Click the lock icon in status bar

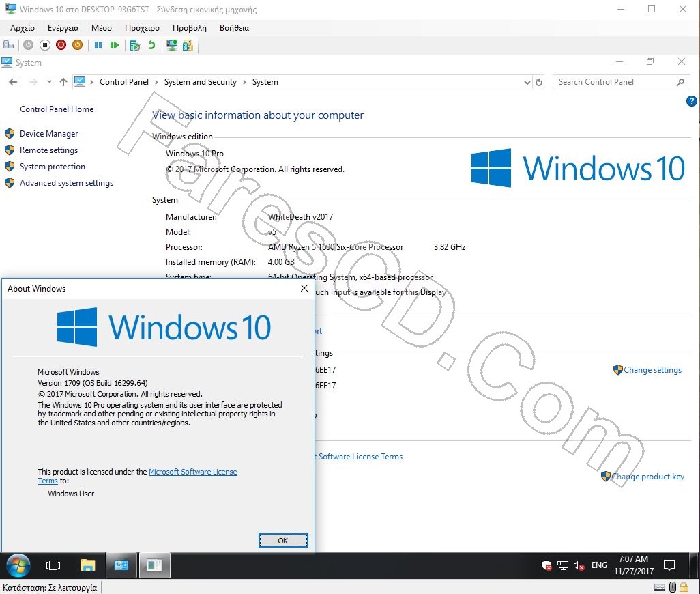point(684,587)
